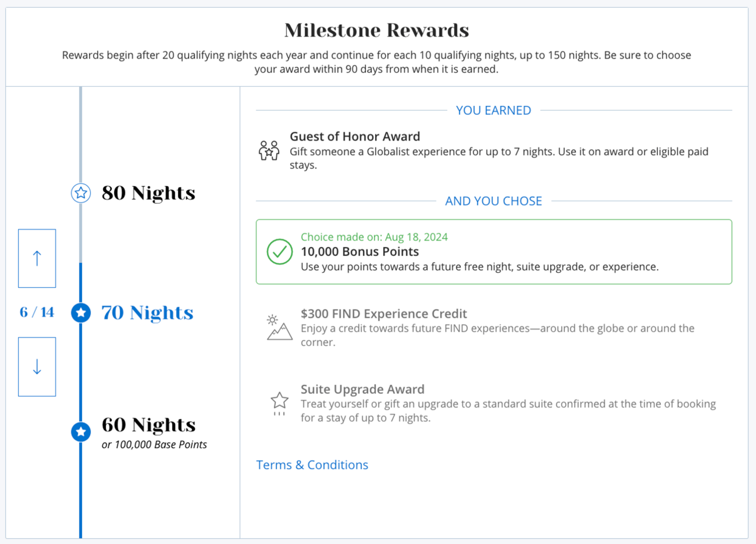The height and width of the screenshot is (544, 756).
Task: Click the AND YOU CHOSE section heading
Action: click(493, 201)
